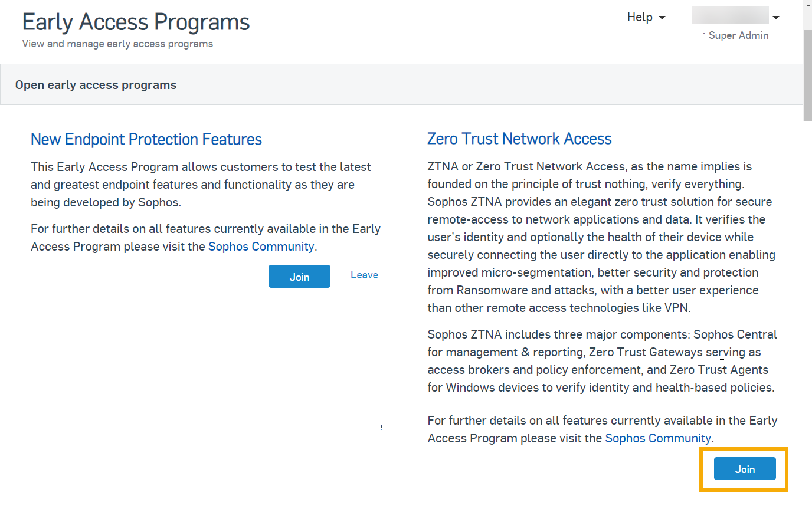
Task: Click the Super Admin role label
Action: [738, 35]
